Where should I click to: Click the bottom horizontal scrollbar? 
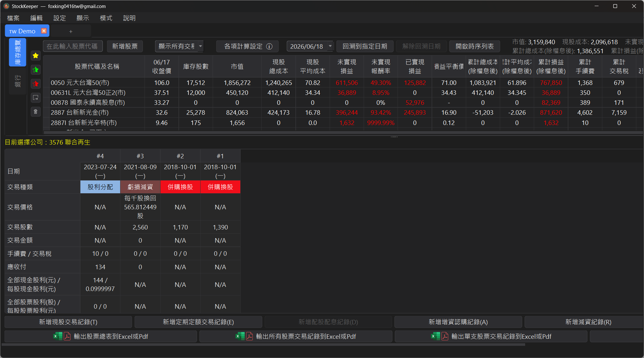pyautogui.click(x=263, y=345)
